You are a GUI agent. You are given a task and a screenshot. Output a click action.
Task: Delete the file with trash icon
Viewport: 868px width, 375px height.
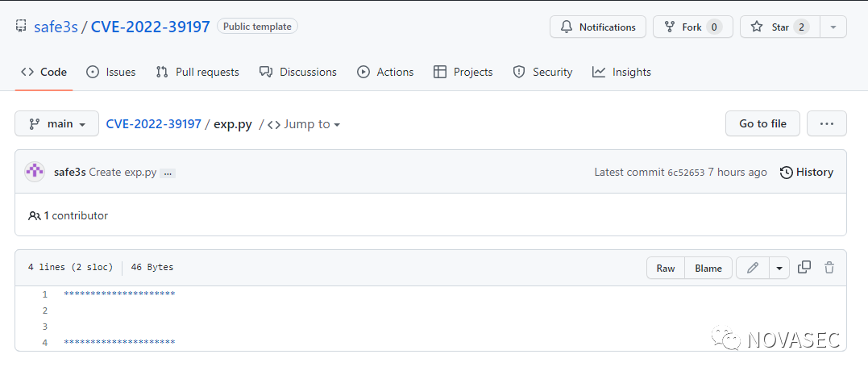pyautogui.click(x=829, y=268)
